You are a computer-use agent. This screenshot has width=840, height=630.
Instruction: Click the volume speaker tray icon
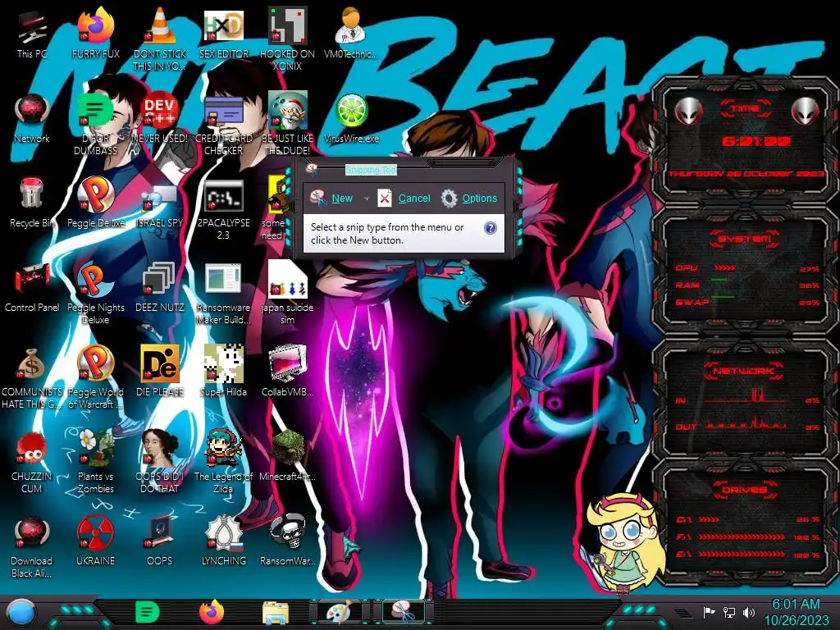(x=749, y=612)
